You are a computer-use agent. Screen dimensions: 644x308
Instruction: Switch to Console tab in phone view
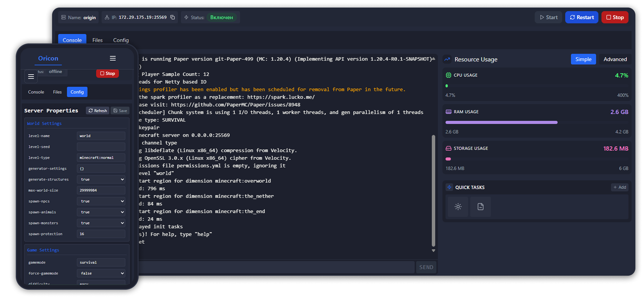[36, 92]
